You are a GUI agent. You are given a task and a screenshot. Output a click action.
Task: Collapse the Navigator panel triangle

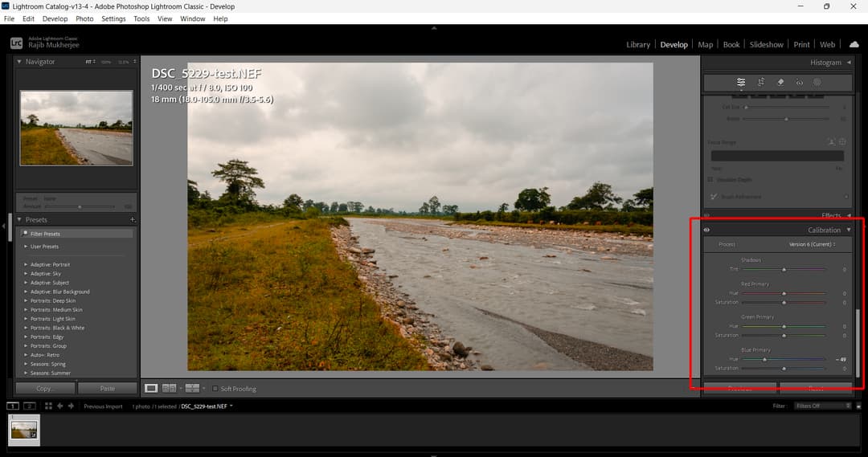pos(19,61)
